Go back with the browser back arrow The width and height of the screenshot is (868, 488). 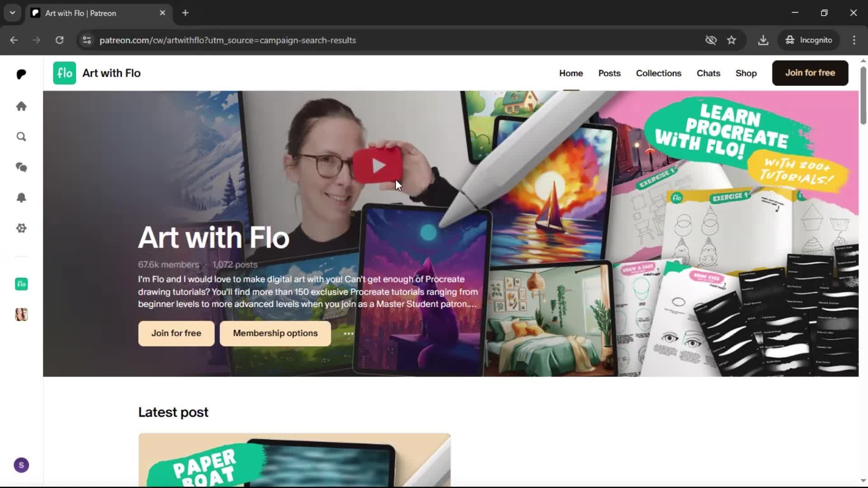click(14, 40)
